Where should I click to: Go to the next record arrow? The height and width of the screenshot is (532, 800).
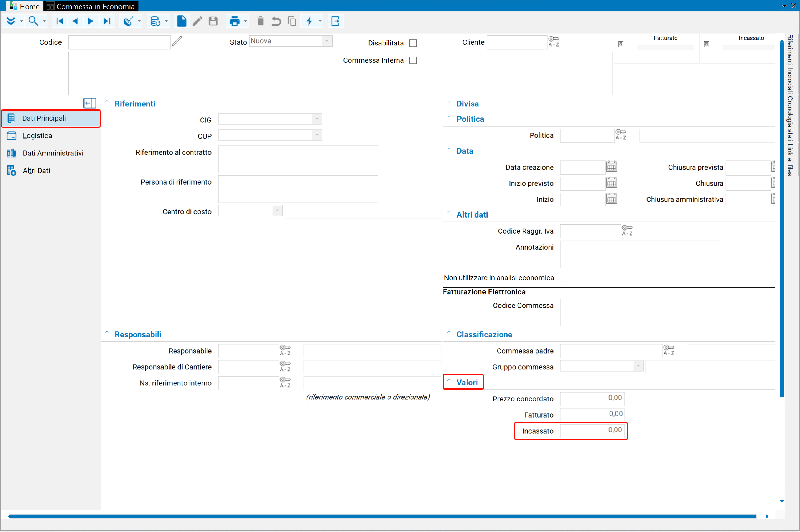91,21
